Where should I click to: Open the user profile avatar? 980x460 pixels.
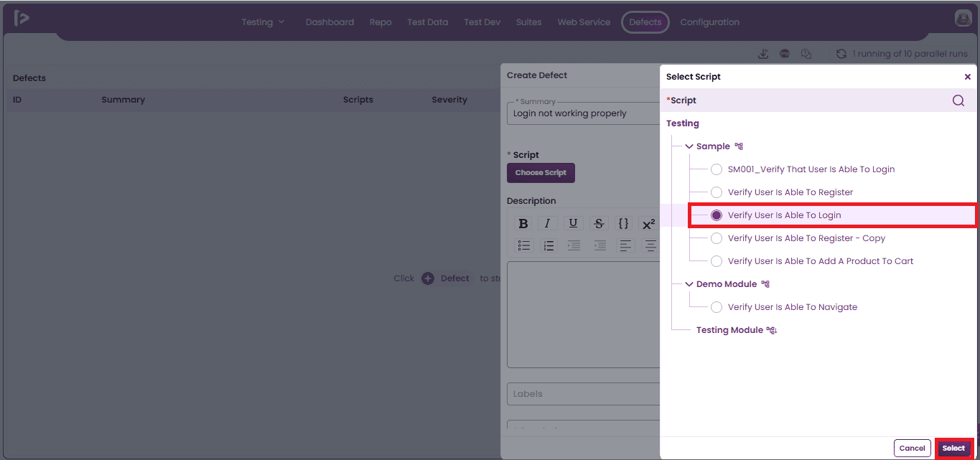(x=963, y=19)
